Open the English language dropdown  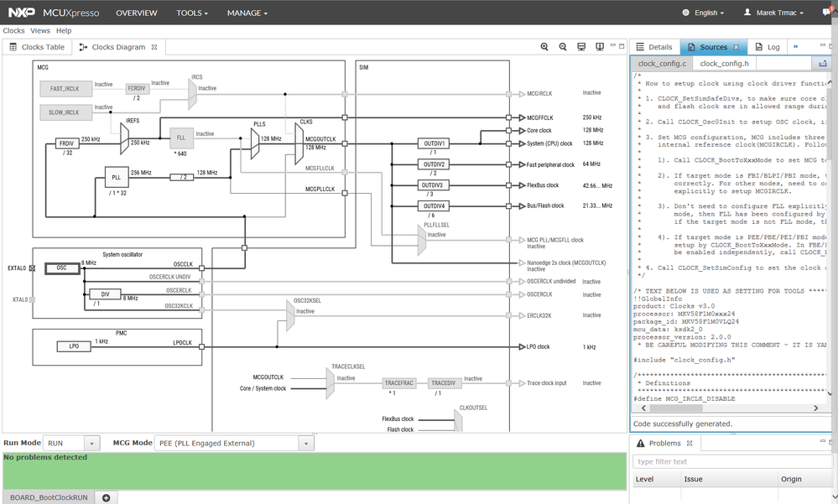pyautogui.click(x=705, y=13)
